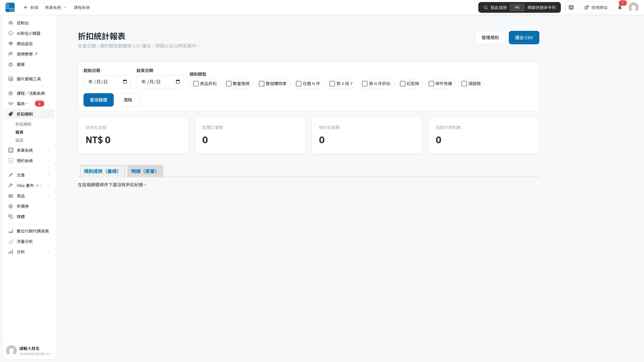Click the 折扣規則 tag icon

pos(11,114)
